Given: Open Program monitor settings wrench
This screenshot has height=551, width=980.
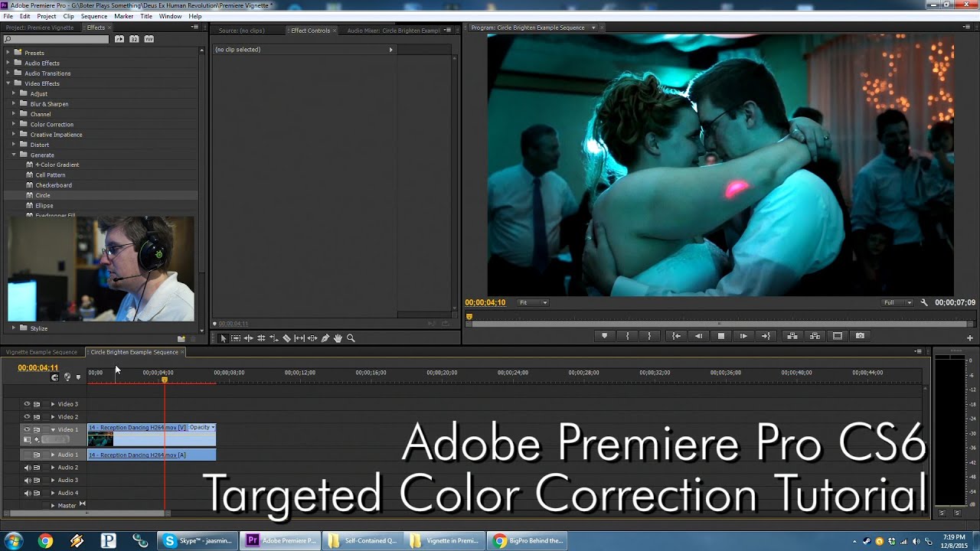Looking at the screenshot, I should (924, 303).
